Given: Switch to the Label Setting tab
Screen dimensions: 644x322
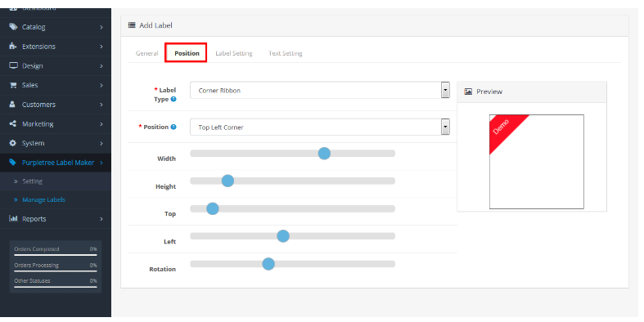Looking at the screenshot, I should (234, 53).
